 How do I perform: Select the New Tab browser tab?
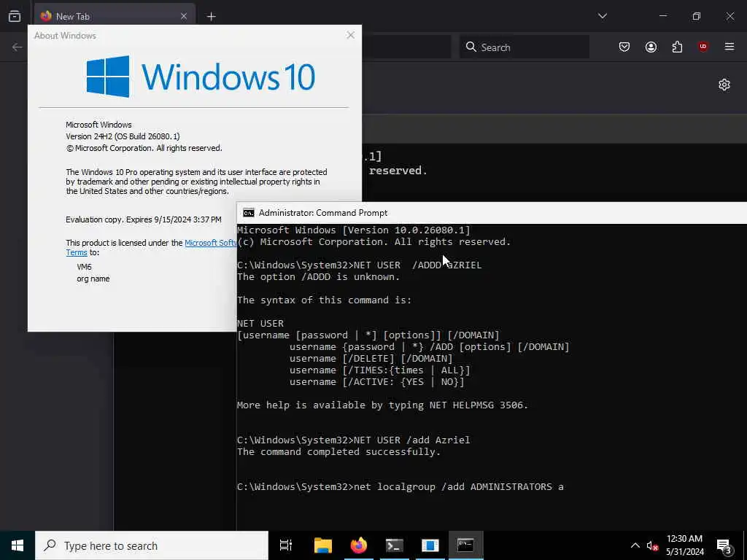click(115, 16)
